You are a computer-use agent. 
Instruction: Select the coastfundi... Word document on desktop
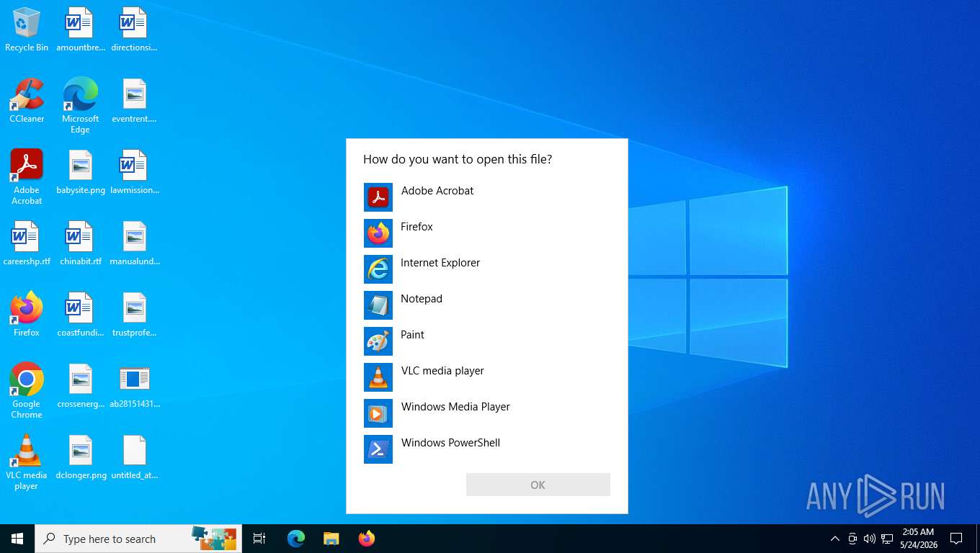[80, 315]
